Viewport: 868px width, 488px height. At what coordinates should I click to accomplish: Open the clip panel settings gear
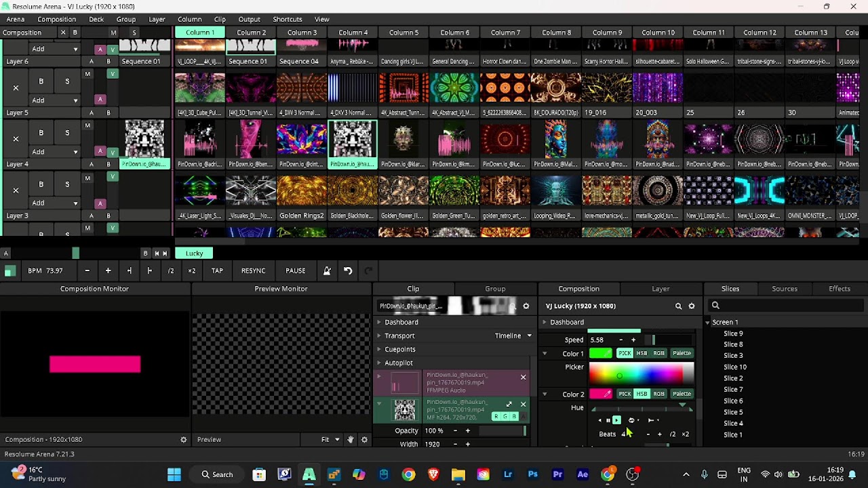pos(526,306)
